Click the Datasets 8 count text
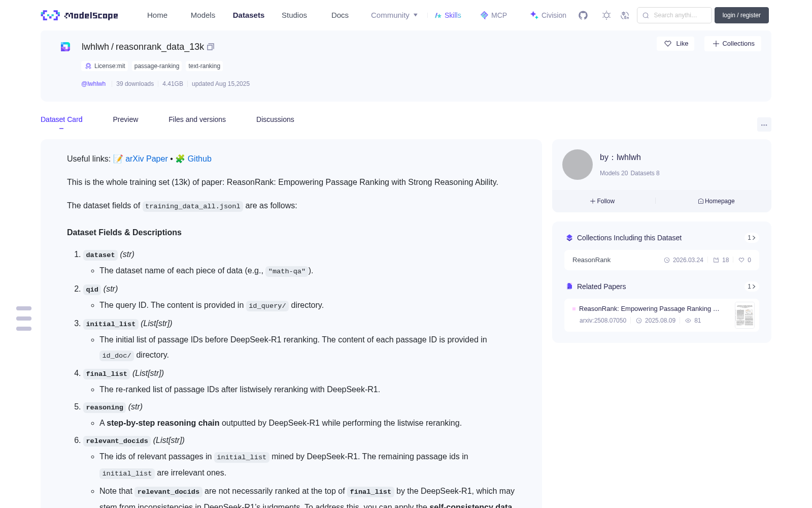Image resolution: width=812 pixels, height=508 pixels. pos(645,173)
